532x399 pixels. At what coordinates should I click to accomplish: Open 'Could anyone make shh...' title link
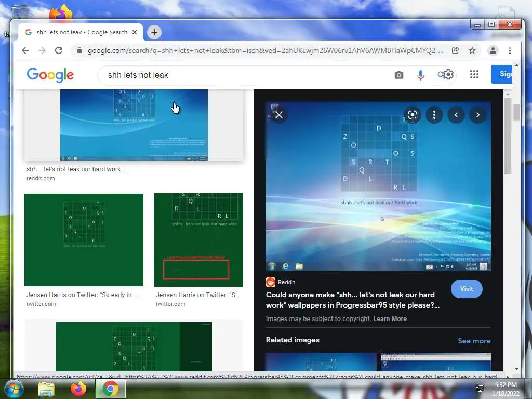(353, 300)
